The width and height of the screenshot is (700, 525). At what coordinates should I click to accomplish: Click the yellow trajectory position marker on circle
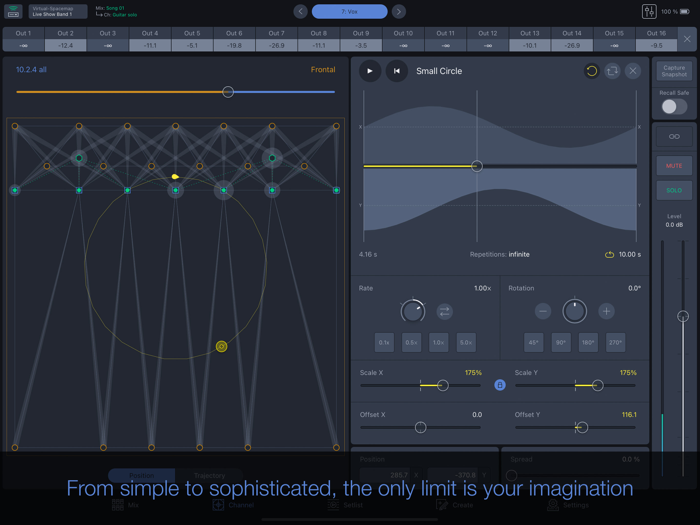(221, 346)
